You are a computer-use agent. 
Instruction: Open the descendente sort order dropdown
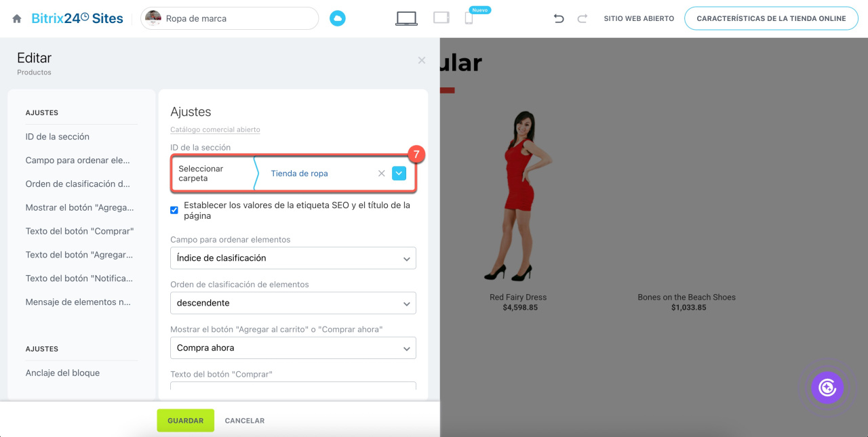(x=293, y=303)
